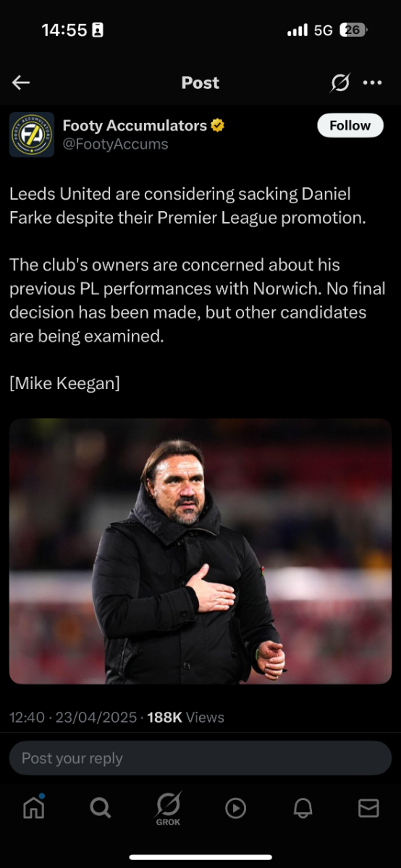Open Footy Accumulators profile avatar

coord(32,135)
